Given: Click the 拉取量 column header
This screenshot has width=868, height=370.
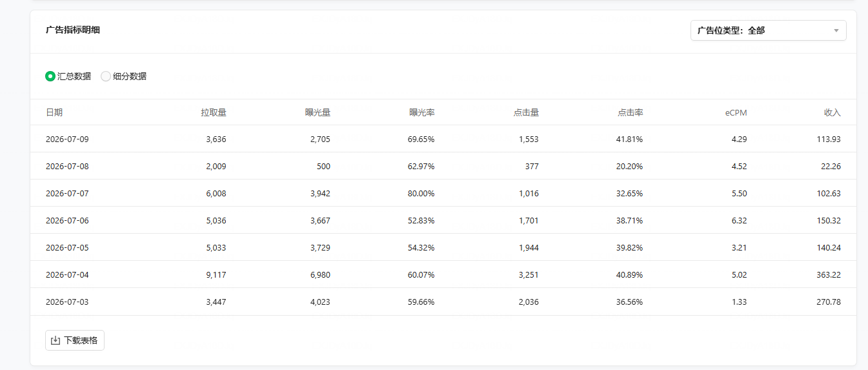Looking at the screenshot, I should [214, 112].
